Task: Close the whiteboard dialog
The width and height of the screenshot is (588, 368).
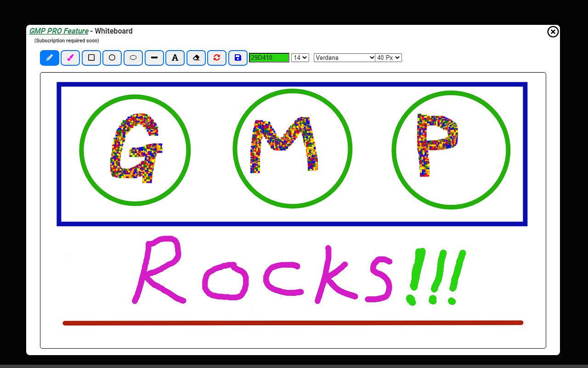Action: (x=553, y=31)
